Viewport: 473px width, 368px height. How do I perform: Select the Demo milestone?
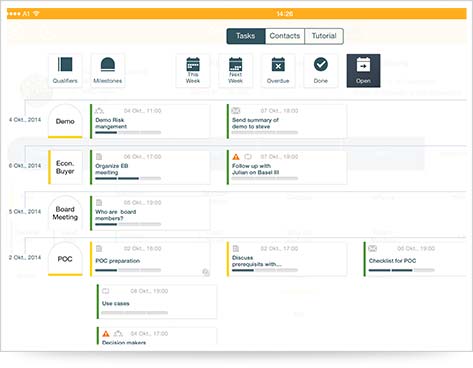[65, 121]
